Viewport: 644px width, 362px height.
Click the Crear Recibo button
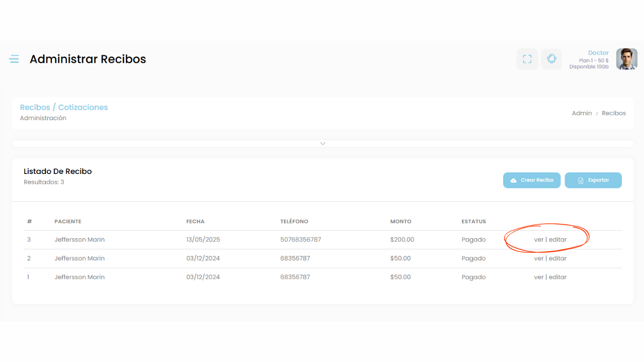click(531, 180)
